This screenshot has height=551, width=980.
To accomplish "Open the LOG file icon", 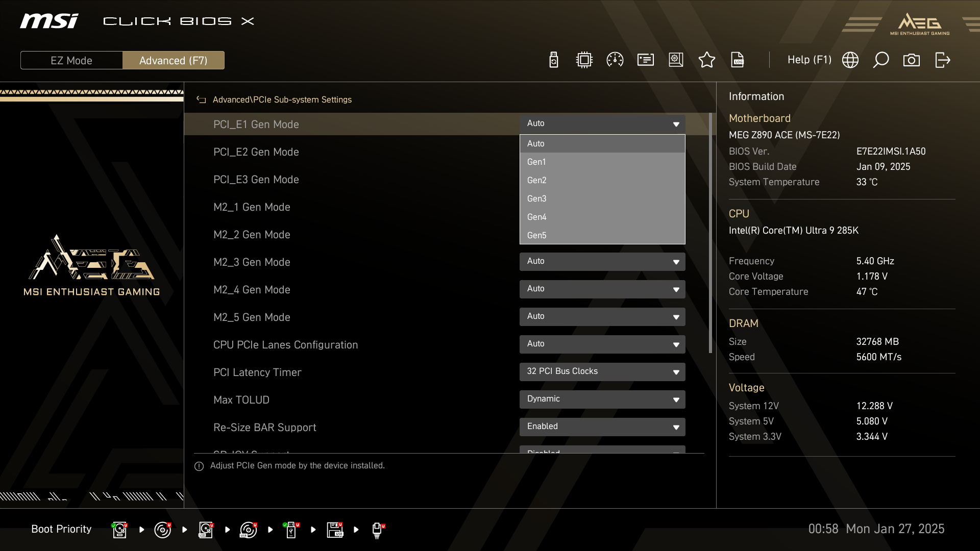I will coord(738,60).
